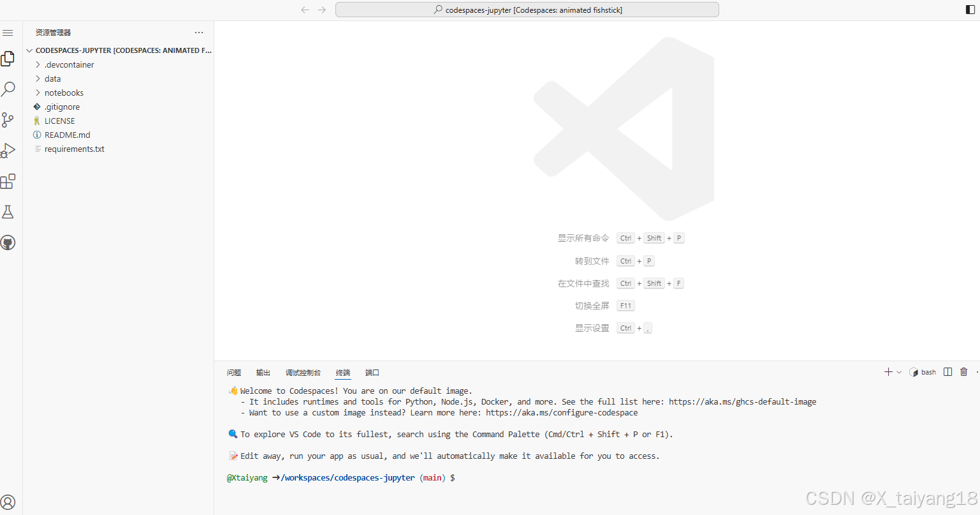Click the F11 key label
The image size is (980, 515).
click(x=625, y=306)
